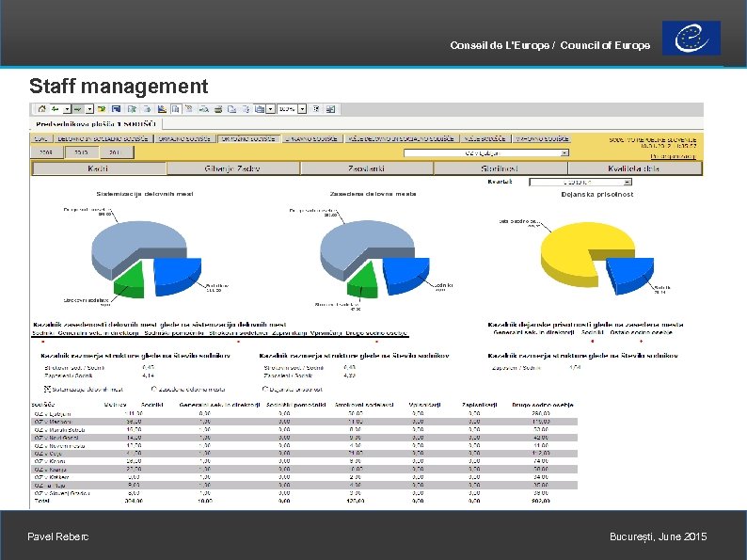
Task: Open the dropdown arrow left of the zoom box
Action: coord(270,109)
